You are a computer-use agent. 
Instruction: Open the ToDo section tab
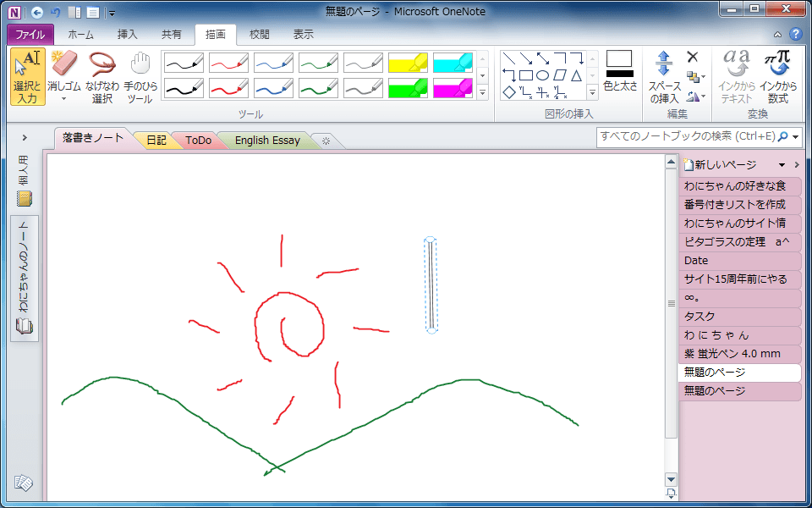click(198, 141)
